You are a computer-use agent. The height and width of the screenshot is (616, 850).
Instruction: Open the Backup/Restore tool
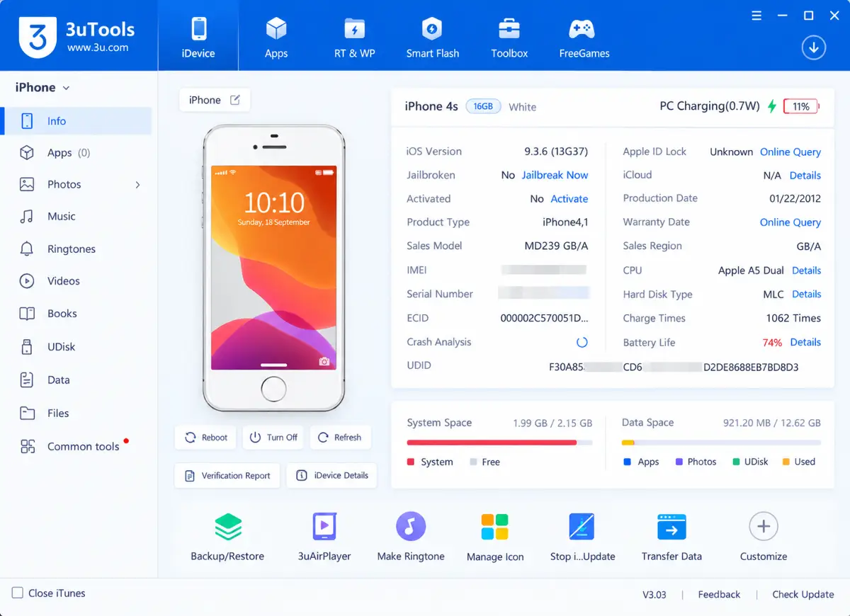click(x=227, y=537)
